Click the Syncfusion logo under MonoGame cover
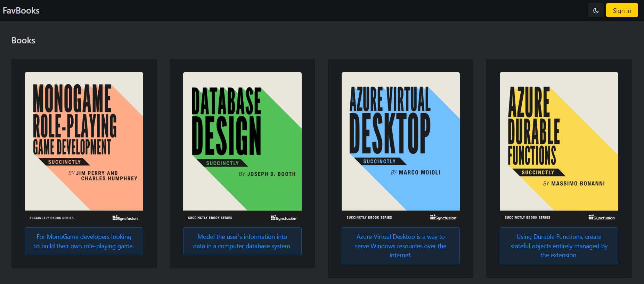644x284 pixels. (125, 218)
